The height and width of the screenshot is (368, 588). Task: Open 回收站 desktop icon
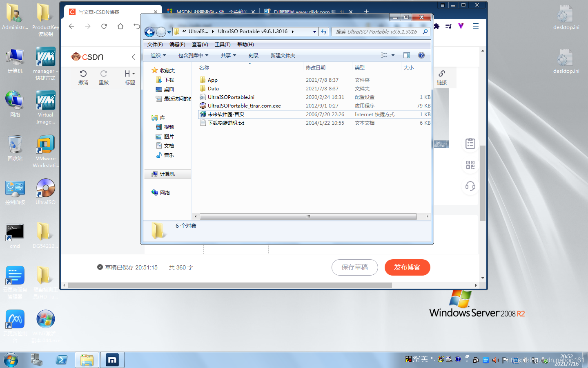coord(15,148)
